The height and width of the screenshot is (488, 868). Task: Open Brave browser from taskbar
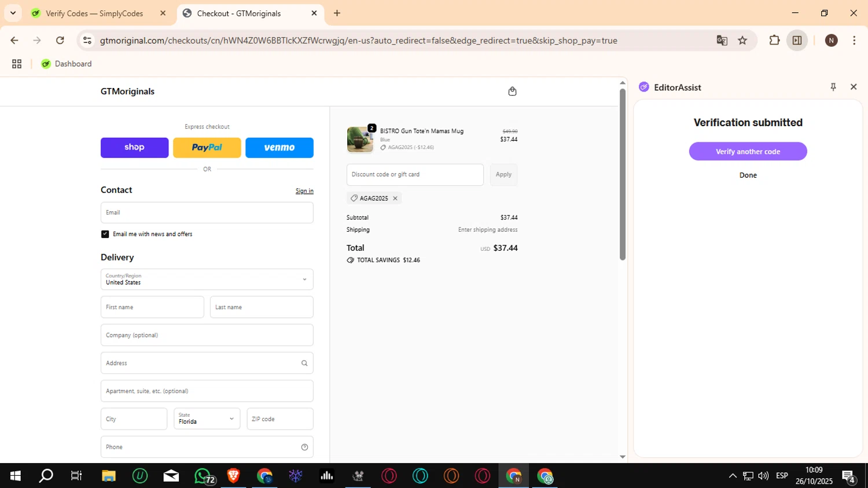[x=234, y=476]
